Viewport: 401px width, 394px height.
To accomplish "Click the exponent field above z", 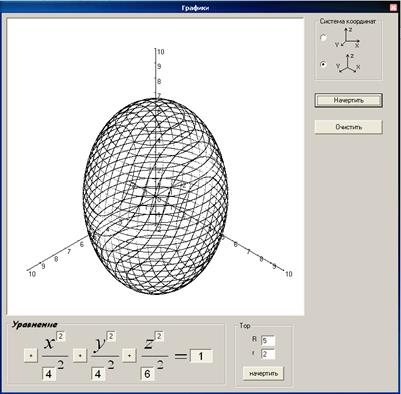I will tap(159, 336).
